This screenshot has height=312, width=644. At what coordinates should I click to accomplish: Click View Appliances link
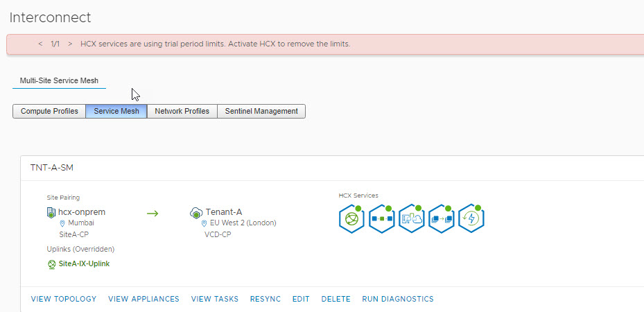[x=143, y=299]
